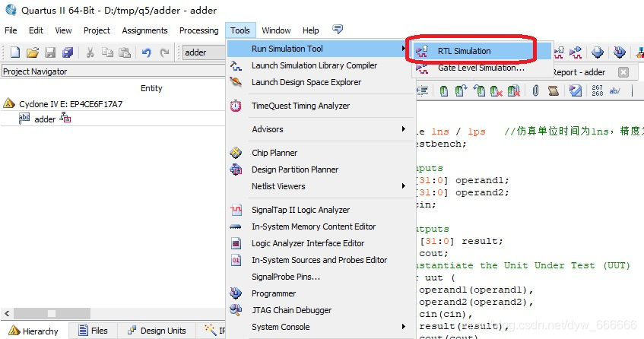This screenshot has width=644, height=339.
Task: Select the Report - adder tab
Action: pos(579,72)
